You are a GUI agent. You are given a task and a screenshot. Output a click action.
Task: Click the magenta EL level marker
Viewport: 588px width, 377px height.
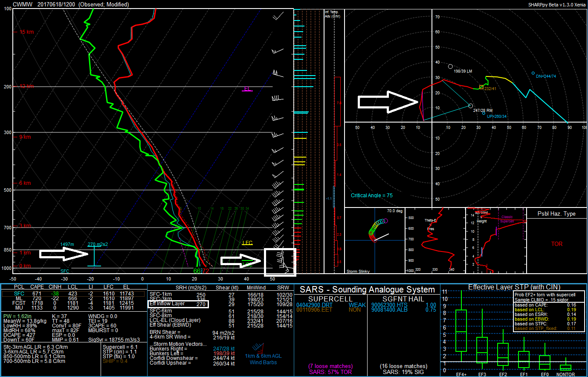(x=247, y=89)
